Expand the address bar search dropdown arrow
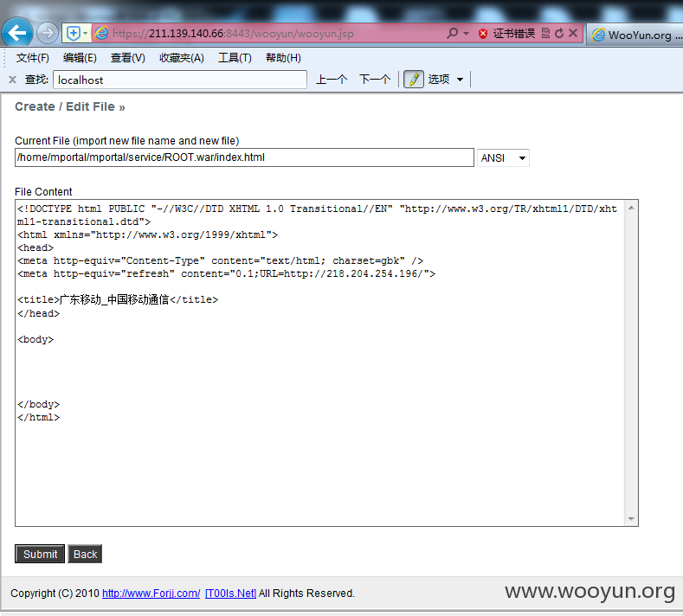Image resolution: width=683 pixels, height=616 pixels. tap(466, 34)
